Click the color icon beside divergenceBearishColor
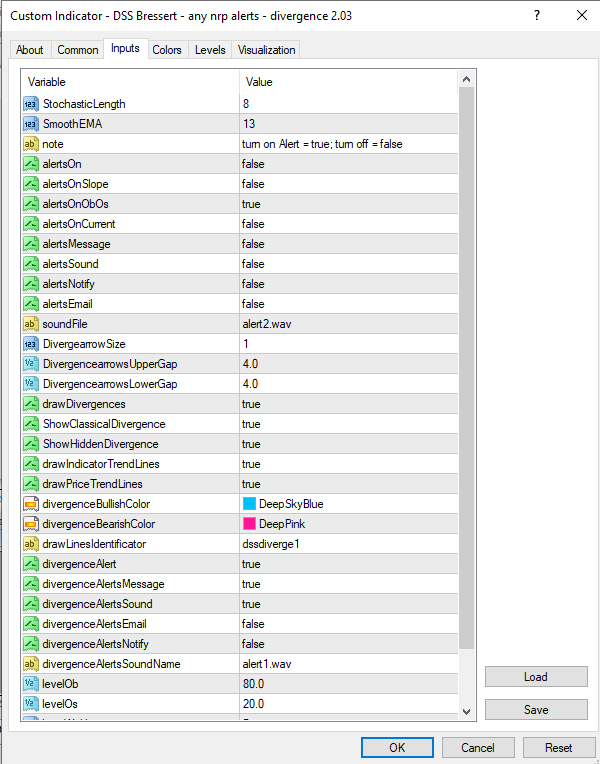600x764 pixels. tap(31, 523)
